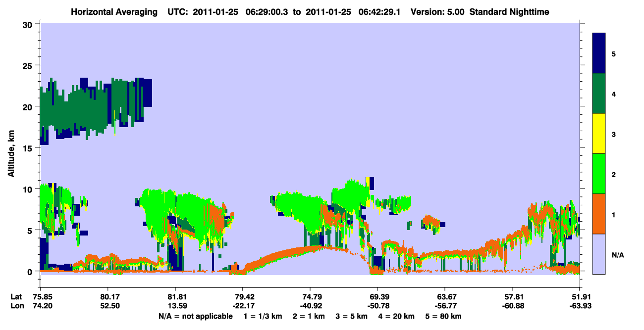Click the bright green colorbar segment labeled 2
Viewport: 644px width, 330px height.
point(599,174)
